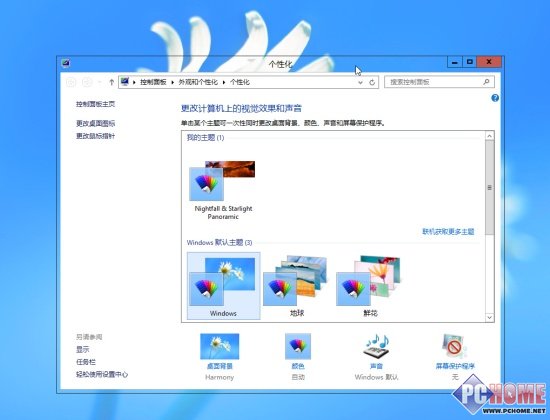Click the 我的主题 (1) group header

205,138
